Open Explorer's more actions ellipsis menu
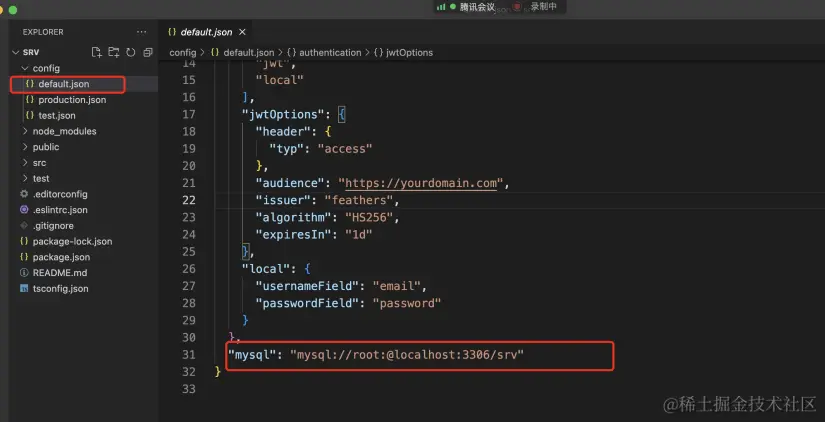 coord(142,32)
